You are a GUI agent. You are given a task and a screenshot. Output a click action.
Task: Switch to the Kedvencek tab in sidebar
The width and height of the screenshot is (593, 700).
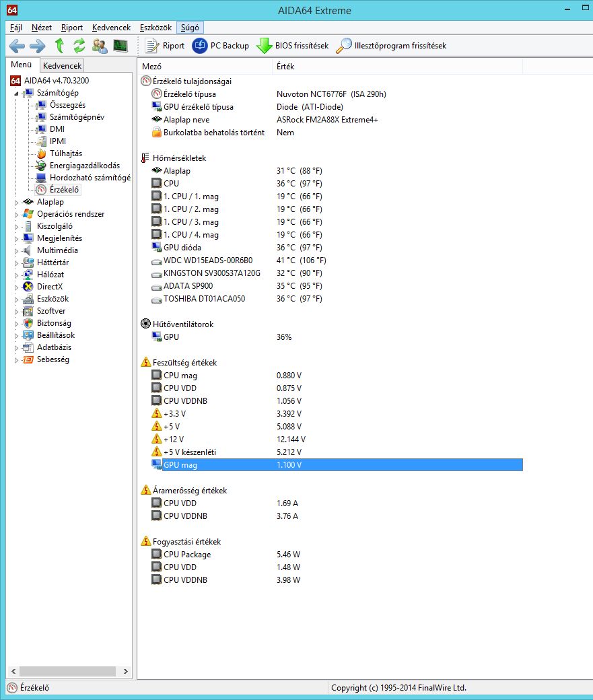click(62, 66)
